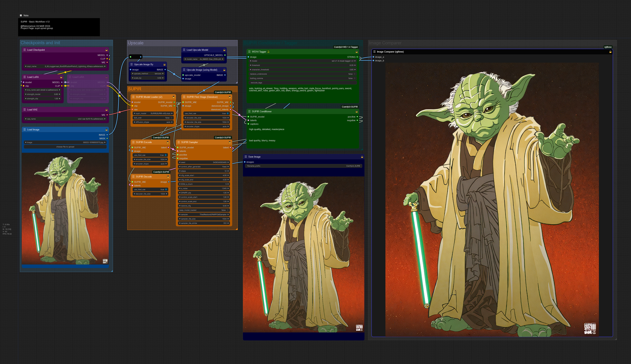Open WD14 Tagger model dropdown
Image resolution: width=631 pixels, height=364 pixels.
(303, 61)
